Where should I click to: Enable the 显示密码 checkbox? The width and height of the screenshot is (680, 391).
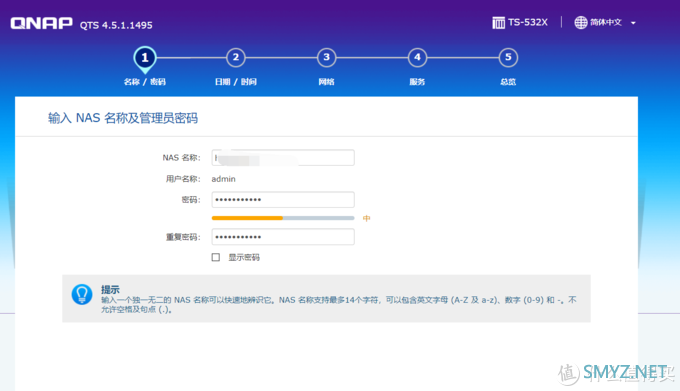216,257
